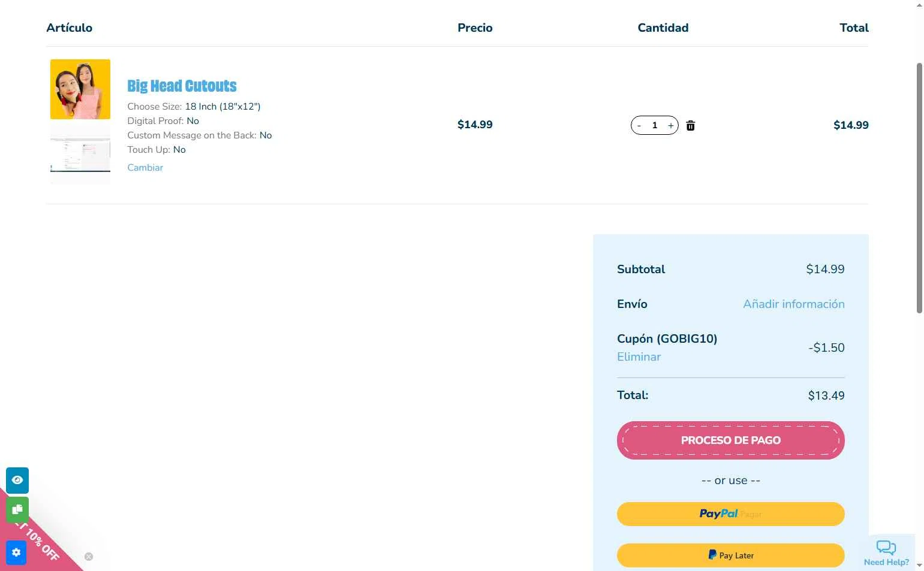Click Añadir información for shipping
Screen dimensions: 924x571
pos(794,304)
